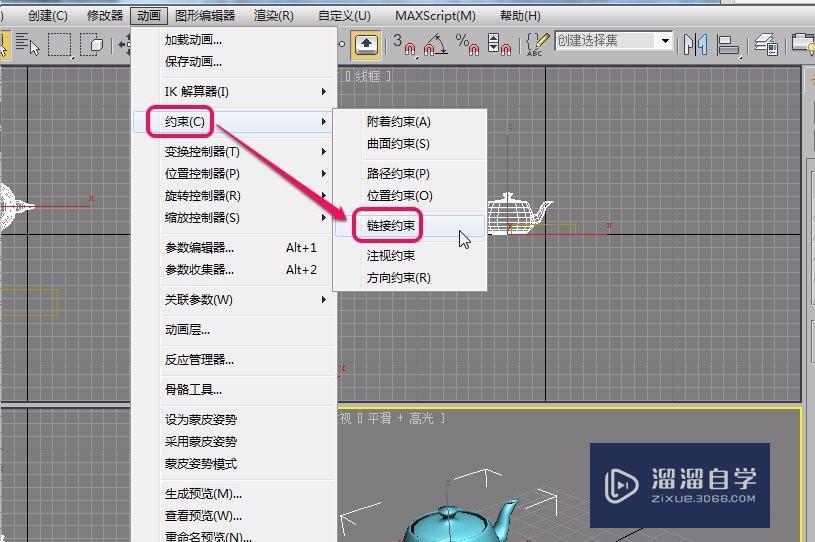
Task: Toggle the 3D snaps icon
Action: (x=404, y=44)
